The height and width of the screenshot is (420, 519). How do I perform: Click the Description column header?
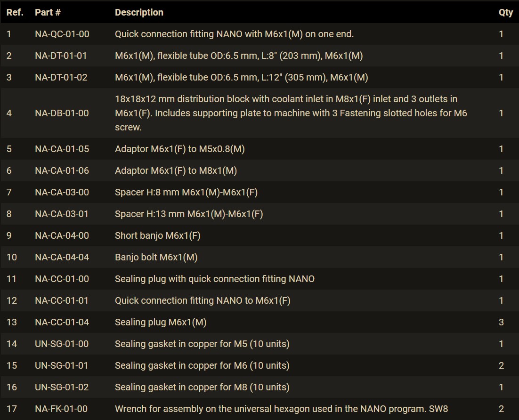click(x=139, y=13)
